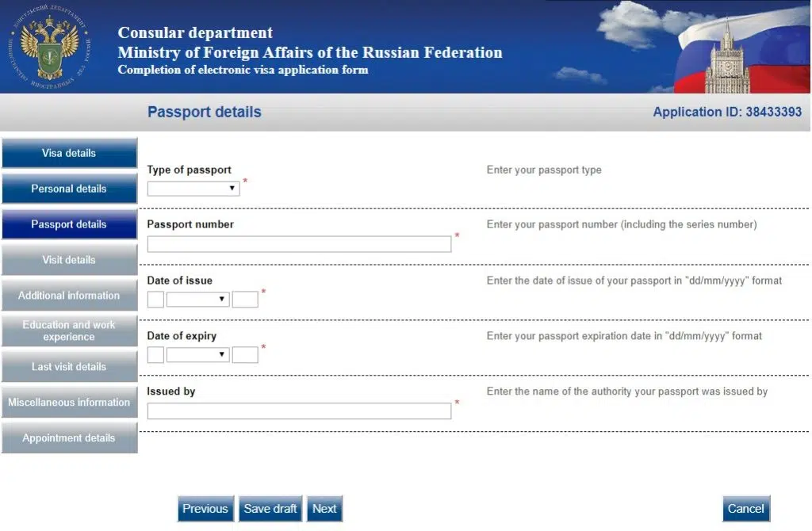Open the Type of passport dropdown
Viewport: 812px width, 531px height.
click(193, 189)
